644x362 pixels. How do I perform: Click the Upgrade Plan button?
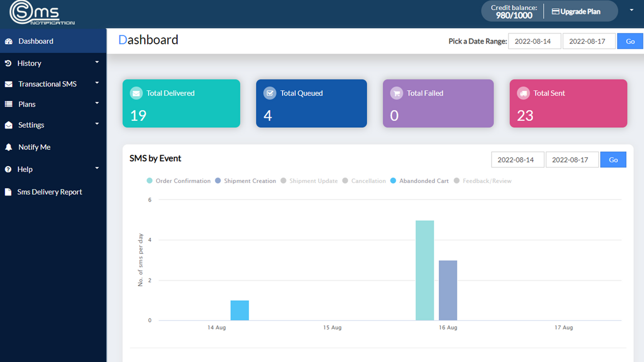coord(576,12)
